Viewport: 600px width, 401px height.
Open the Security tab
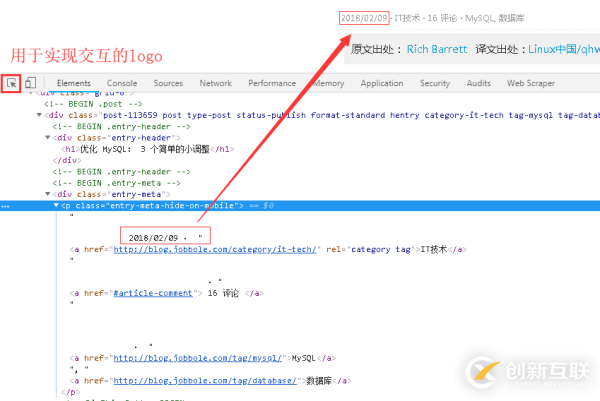click(x=435, y=83)
